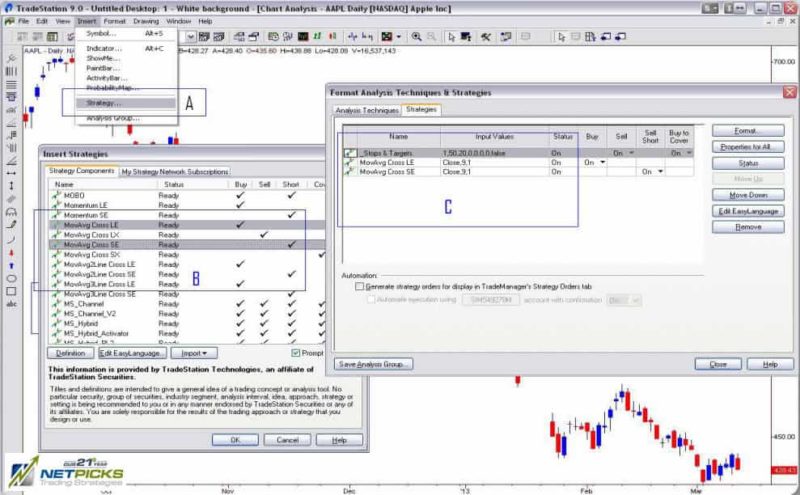Select the ellipse drawing tool
Image resolution: width=800 pixels, height=495 pixels.
[x=11, y=279]
